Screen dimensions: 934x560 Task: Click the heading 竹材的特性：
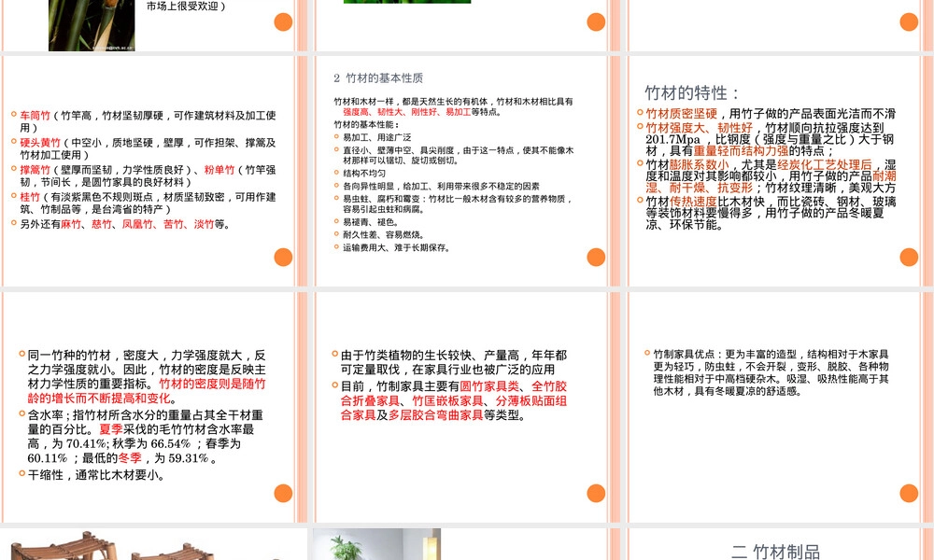tap(692, 93)
